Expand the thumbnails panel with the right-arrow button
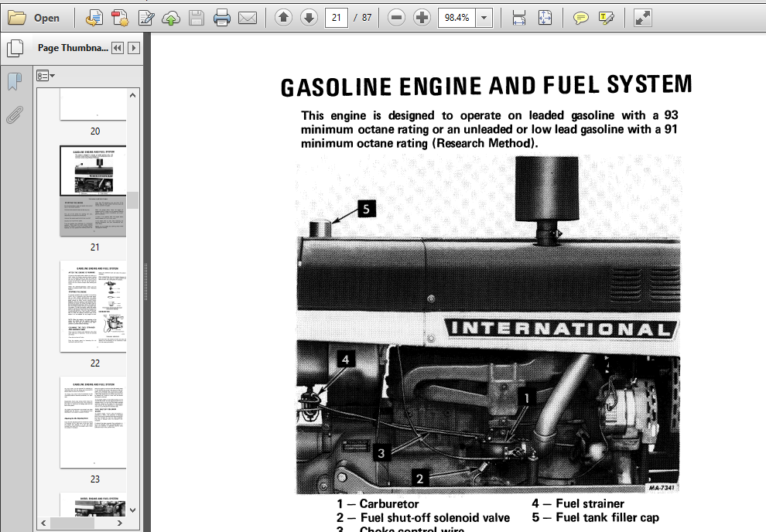766x532 pixels. click(x=134, y=48)
